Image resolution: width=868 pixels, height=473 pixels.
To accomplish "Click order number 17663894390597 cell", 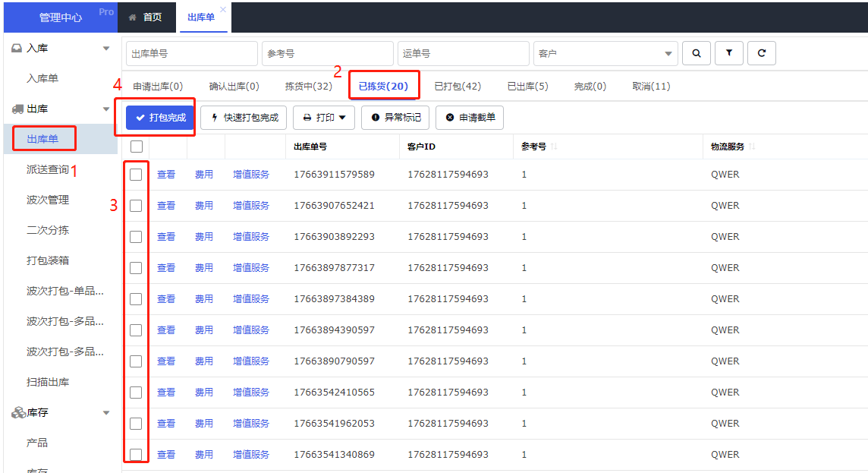I will point(334,330).
